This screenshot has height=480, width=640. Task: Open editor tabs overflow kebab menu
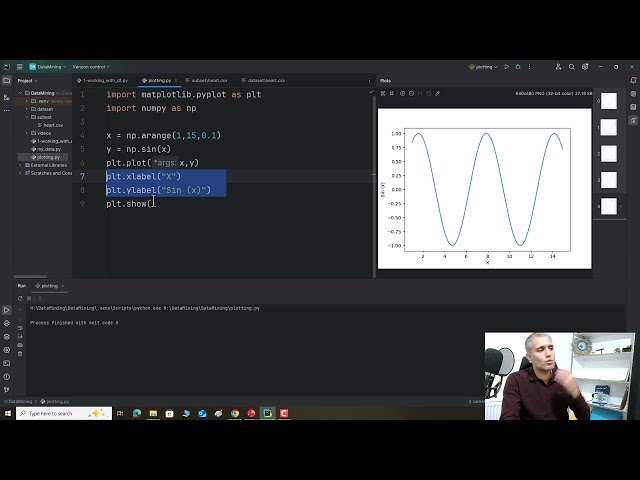click(369, 80)
